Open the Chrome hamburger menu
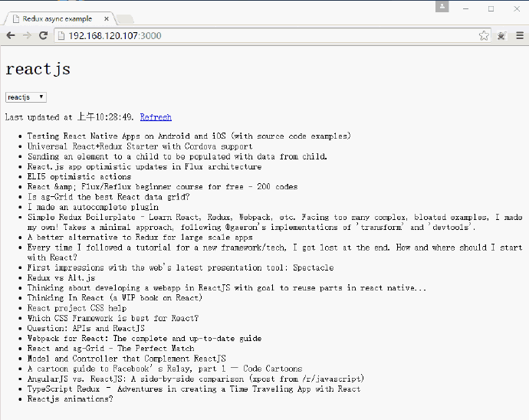The height and width of the screenshot is (420, 529). click(520, 35)
